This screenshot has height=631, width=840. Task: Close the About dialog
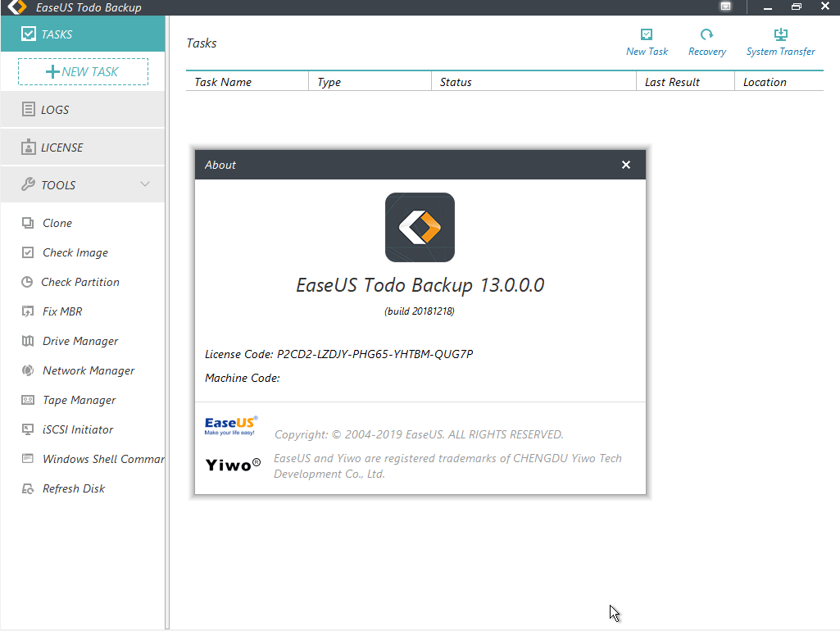pos(626,165)
